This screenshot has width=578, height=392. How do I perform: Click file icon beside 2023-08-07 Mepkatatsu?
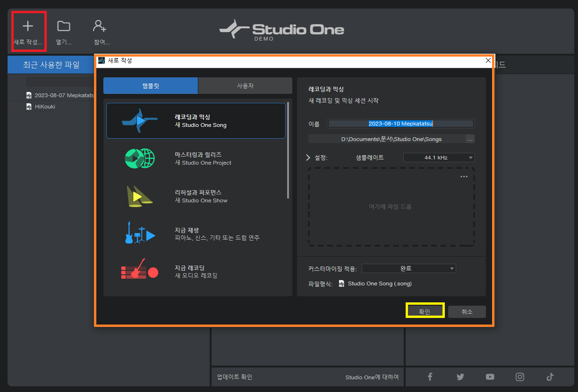pyautogui.click(x=29, y=95)
